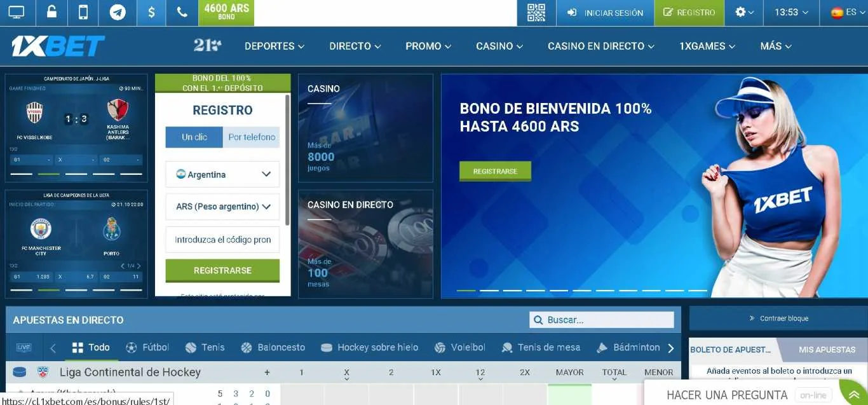
Task: Click the 1XBET logo
Action: click(x=58, y=46)
